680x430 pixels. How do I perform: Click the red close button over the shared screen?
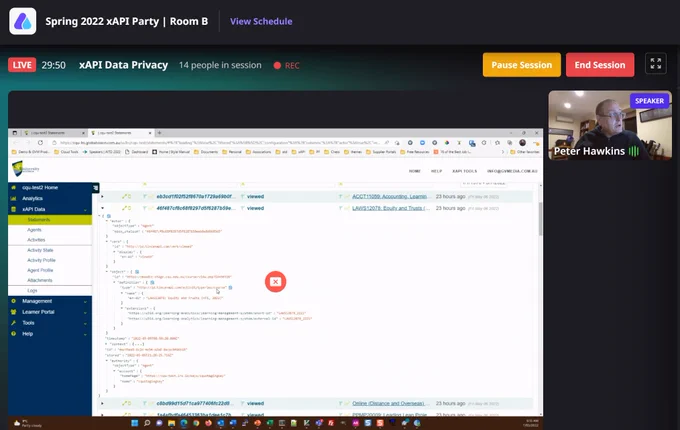[x=275, y=282]
